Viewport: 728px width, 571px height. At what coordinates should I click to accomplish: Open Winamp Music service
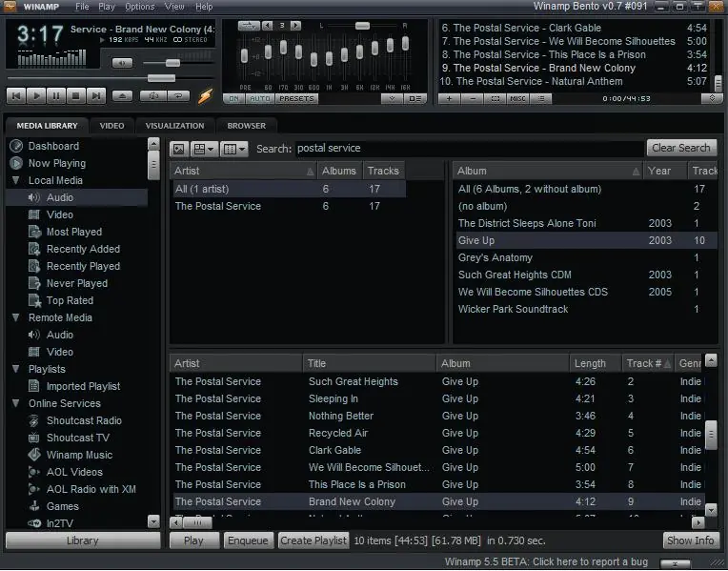pos(79,455)
